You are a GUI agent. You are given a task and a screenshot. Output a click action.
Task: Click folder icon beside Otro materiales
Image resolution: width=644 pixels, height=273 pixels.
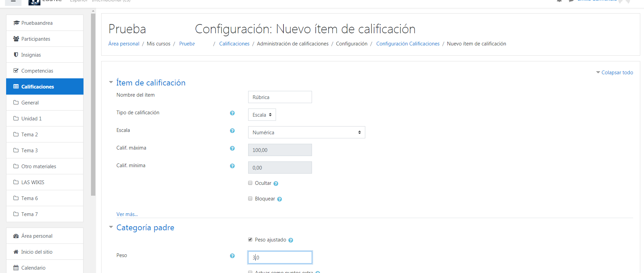(16, 166)
